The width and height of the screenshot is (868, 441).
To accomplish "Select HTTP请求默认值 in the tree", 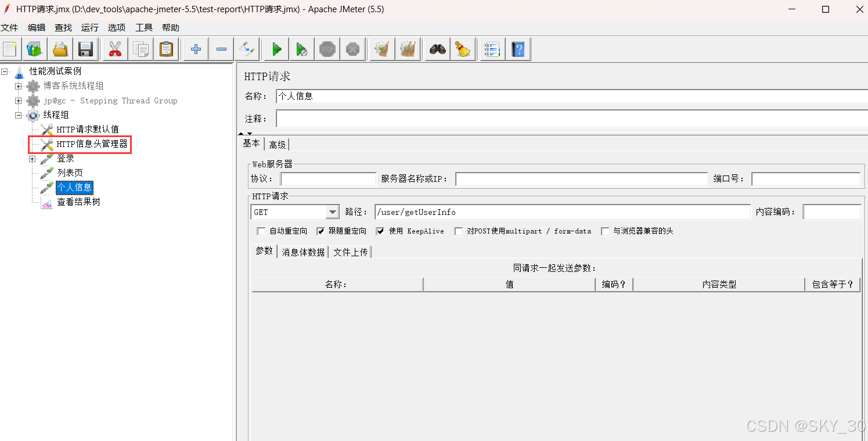I will tap(88, 130).
